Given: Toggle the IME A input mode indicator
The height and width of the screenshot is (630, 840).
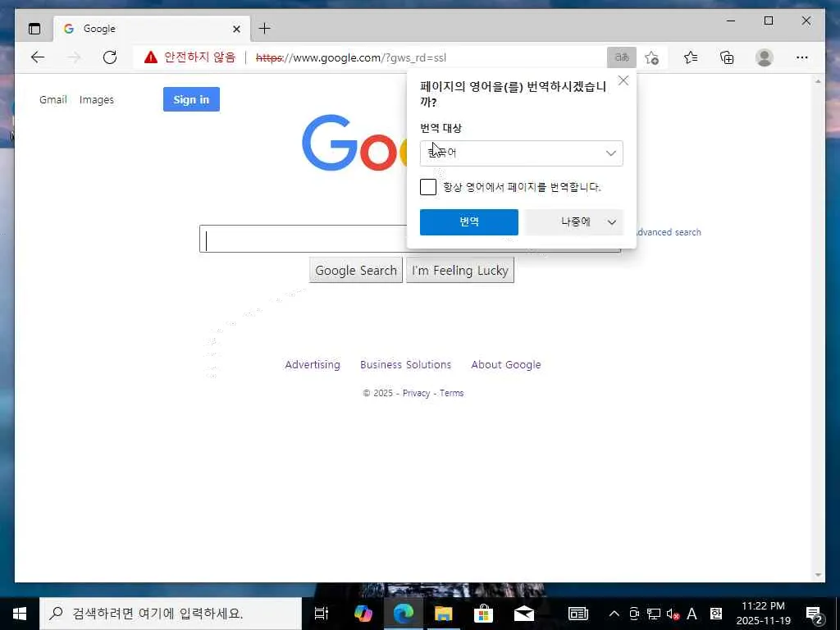Looking at the screenshot, I should coord(692,614).
